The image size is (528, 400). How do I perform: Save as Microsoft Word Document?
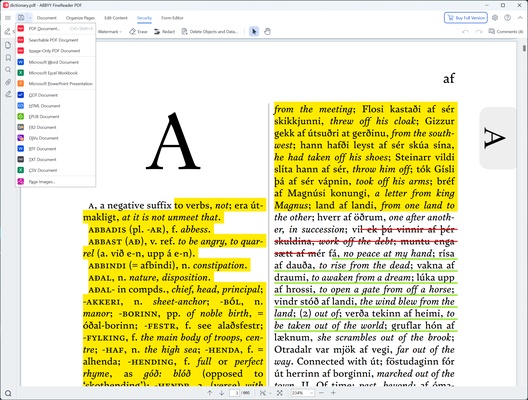point(56,62)
